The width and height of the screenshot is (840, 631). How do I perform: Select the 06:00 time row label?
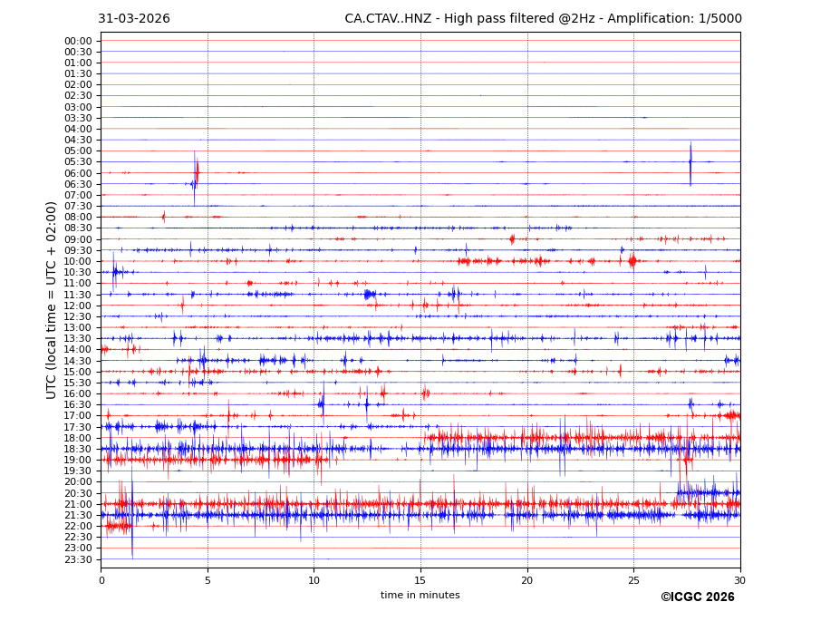point(78,173)
